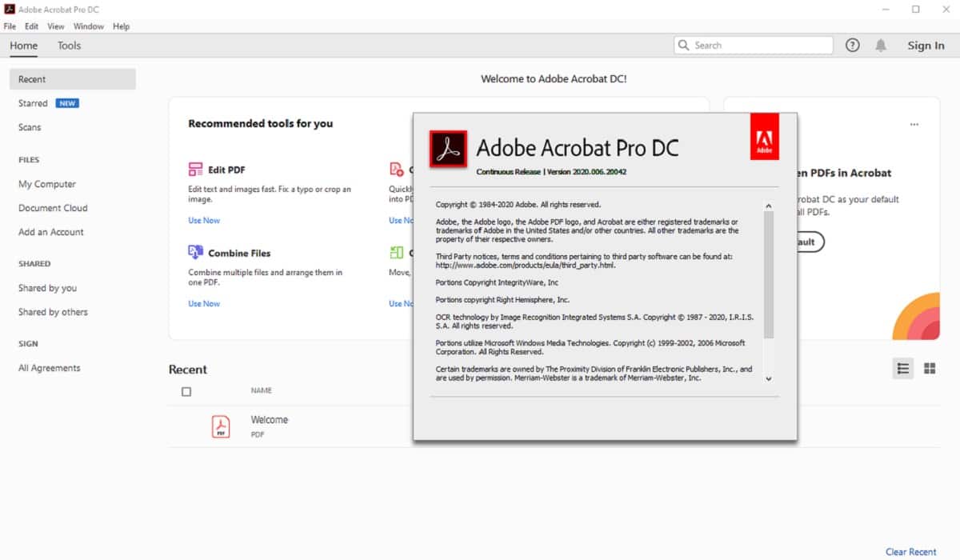Click the Edit PDF title text
Image resolution: width=960 pixels, height=560 pixels.
coord(226,170)
